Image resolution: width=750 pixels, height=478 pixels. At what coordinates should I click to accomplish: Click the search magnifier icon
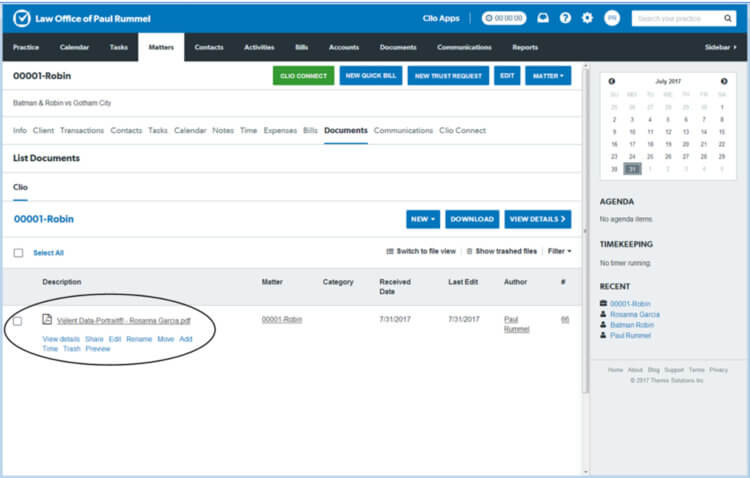point(728,18)
